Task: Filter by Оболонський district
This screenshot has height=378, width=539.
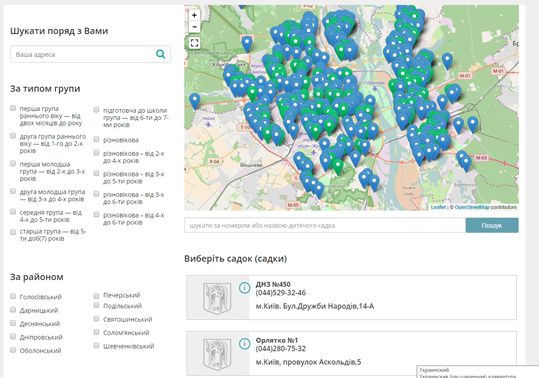Action: [x=13, y=350]
